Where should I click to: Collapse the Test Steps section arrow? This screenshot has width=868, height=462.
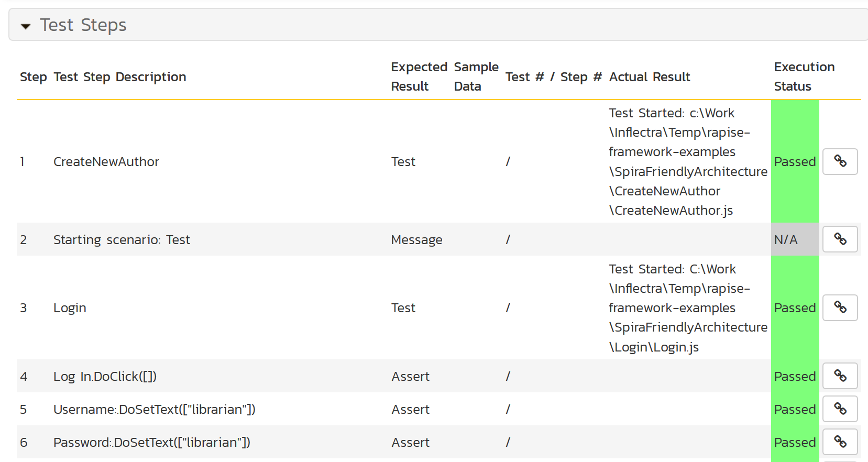pyautogui.click(x=26, y=26)
